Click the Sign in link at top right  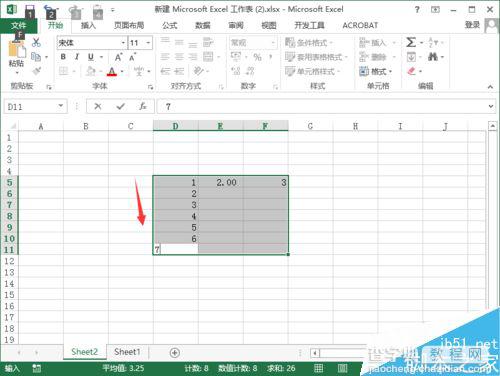[473, 25]
